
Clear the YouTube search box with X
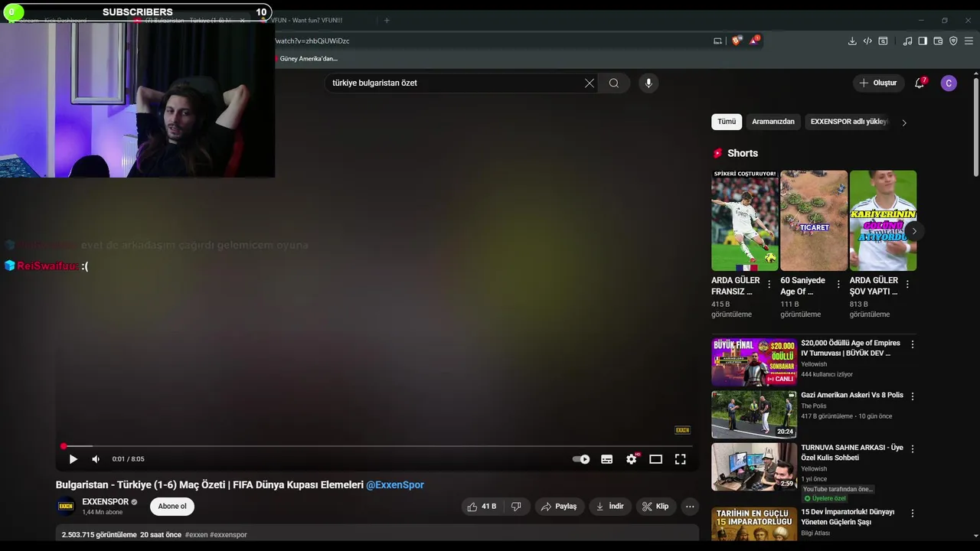590,83
